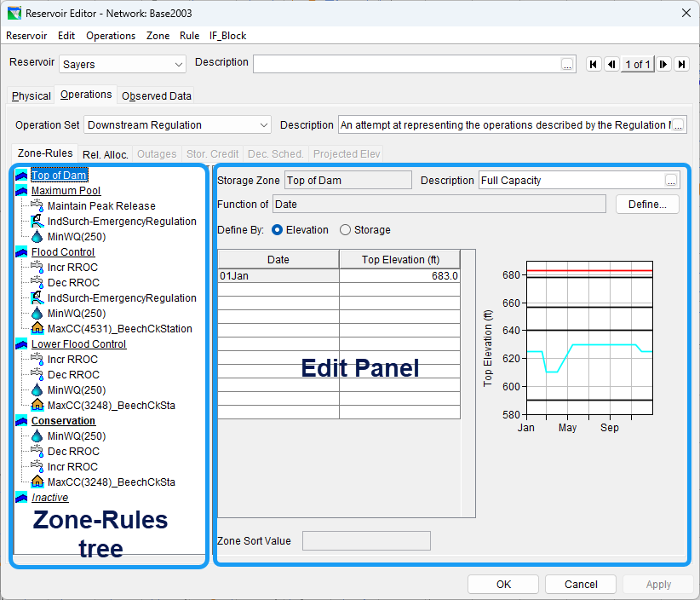Select the Lower Flood Control tree item

pos(78,344)
